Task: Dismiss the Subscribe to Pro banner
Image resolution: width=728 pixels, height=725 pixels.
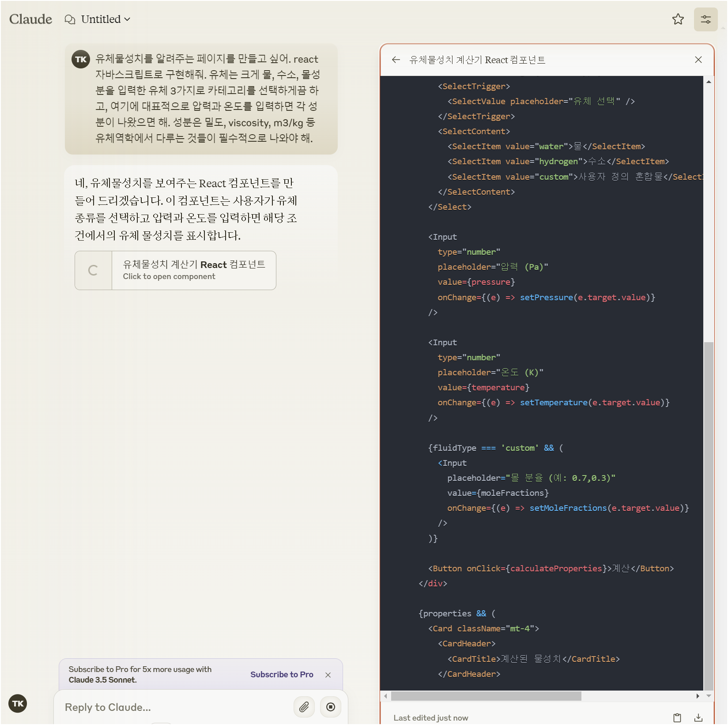Action: pyautogui.click(x=328, y=675)
